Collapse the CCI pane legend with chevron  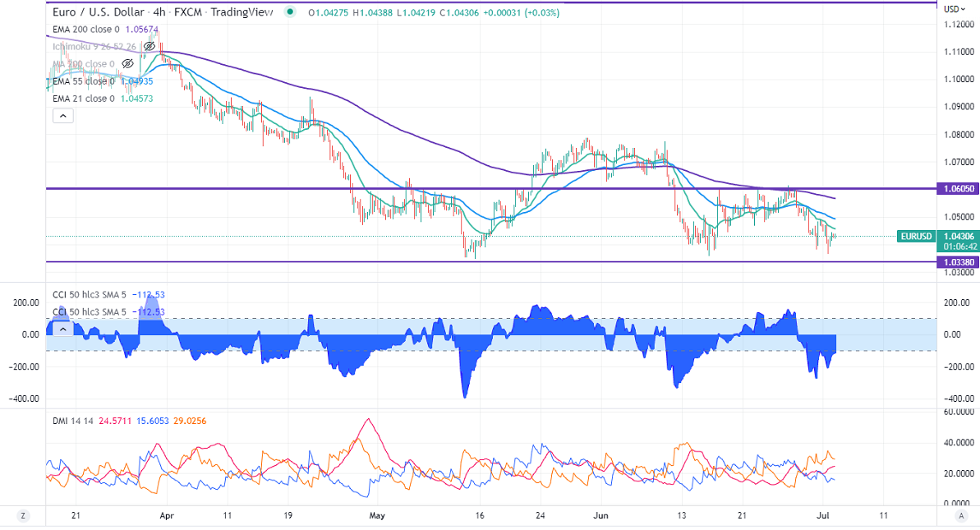(x=63, y=329)
